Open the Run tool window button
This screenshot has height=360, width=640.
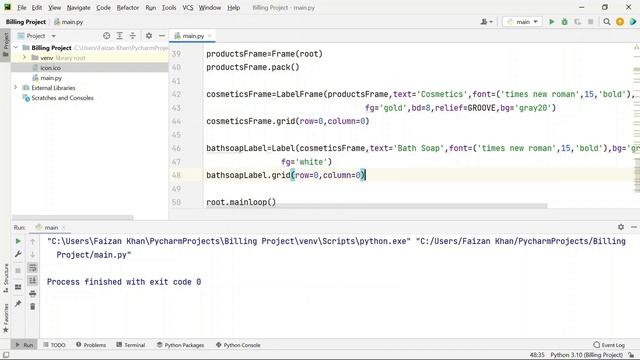pyautogui.click(x=24, y=345)
